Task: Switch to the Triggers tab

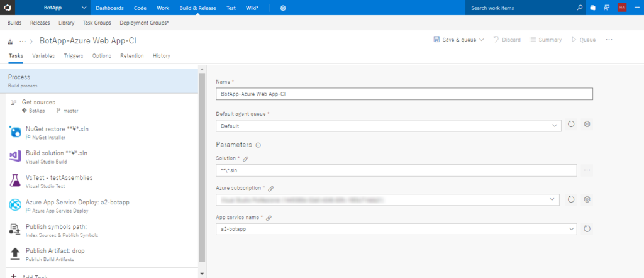Action: click(74, 56)
